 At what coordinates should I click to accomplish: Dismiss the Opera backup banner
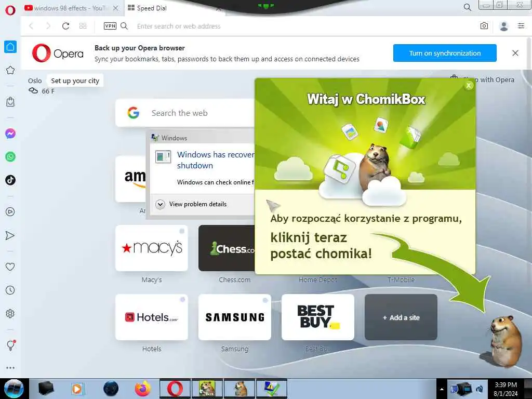pos(515,53)
